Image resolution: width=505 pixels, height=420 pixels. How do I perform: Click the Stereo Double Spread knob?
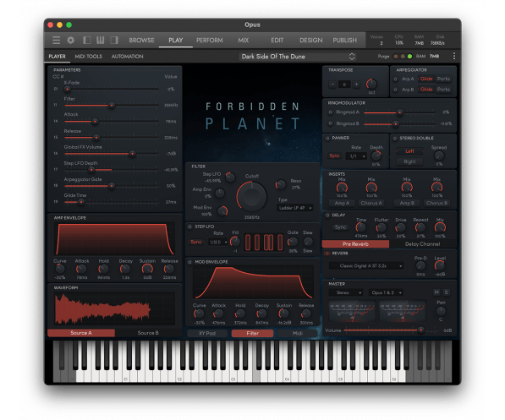(439, 156)
